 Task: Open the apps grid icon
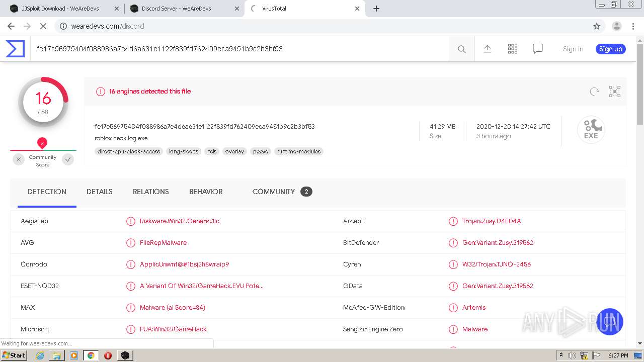tap(513, 49)
